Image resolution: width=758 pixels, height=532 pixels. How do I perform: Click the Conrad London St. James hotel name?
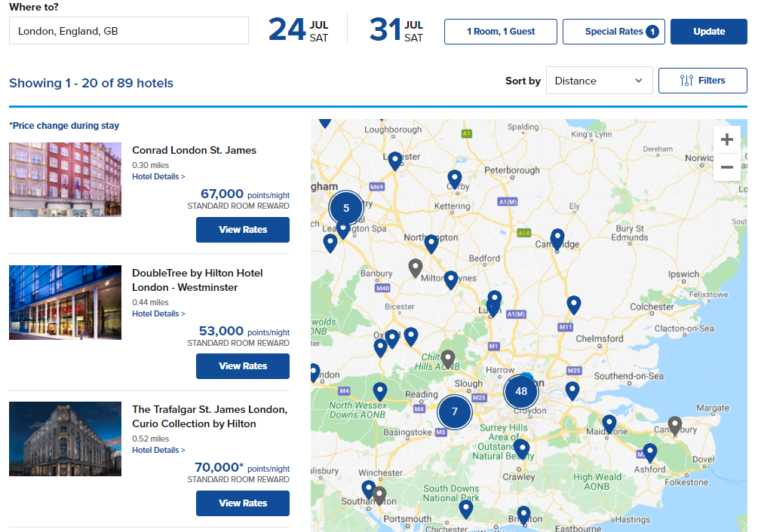pyautogui.click(x=195, y=150)
